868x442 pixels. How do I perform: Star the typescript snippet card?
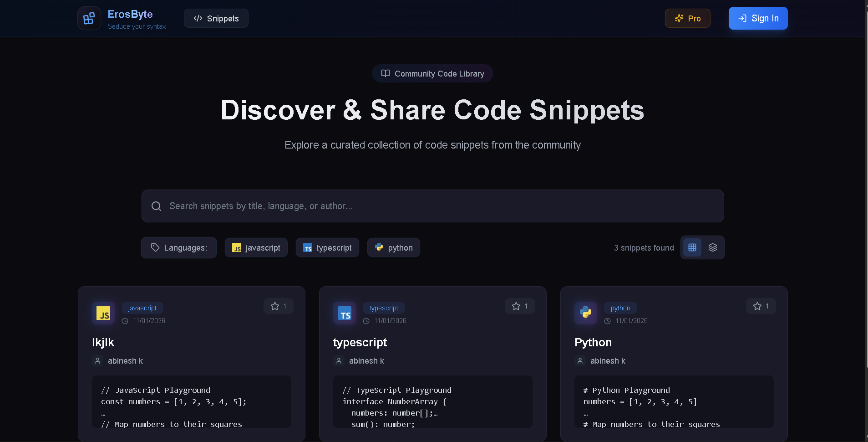pyautogui.click(x=519, y=306)
